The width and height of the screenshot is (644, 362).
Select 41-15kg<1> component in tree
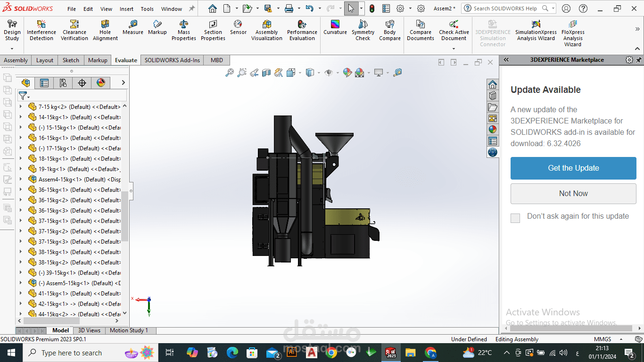pos(75,294)
